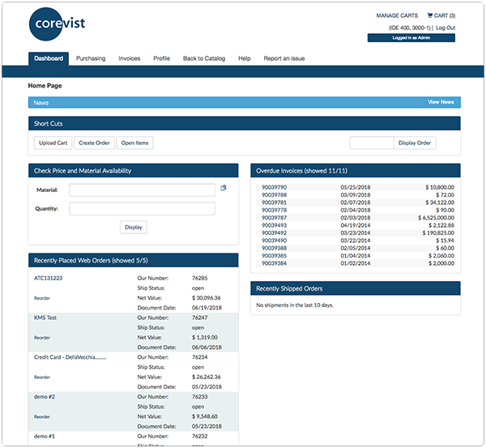Open Manage Carts link
Image resolution: width=486 pixels, height=448 pixels.
click(397, 15)
